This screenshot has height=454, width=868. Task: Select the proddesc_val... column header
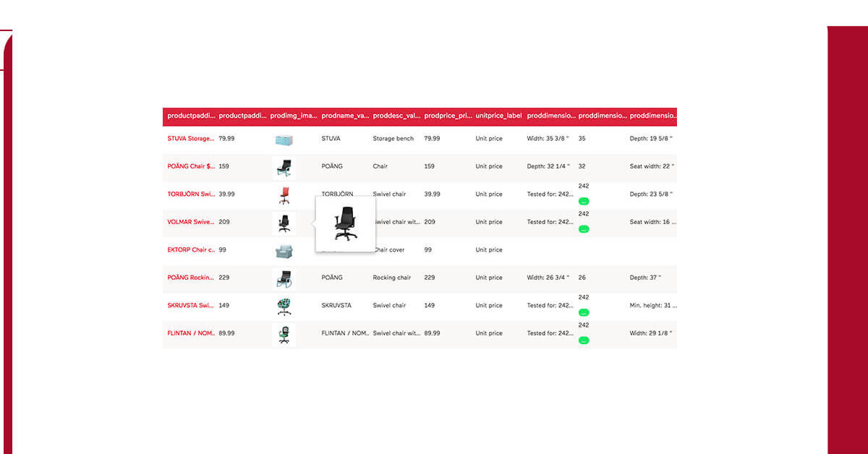[396, 116]
